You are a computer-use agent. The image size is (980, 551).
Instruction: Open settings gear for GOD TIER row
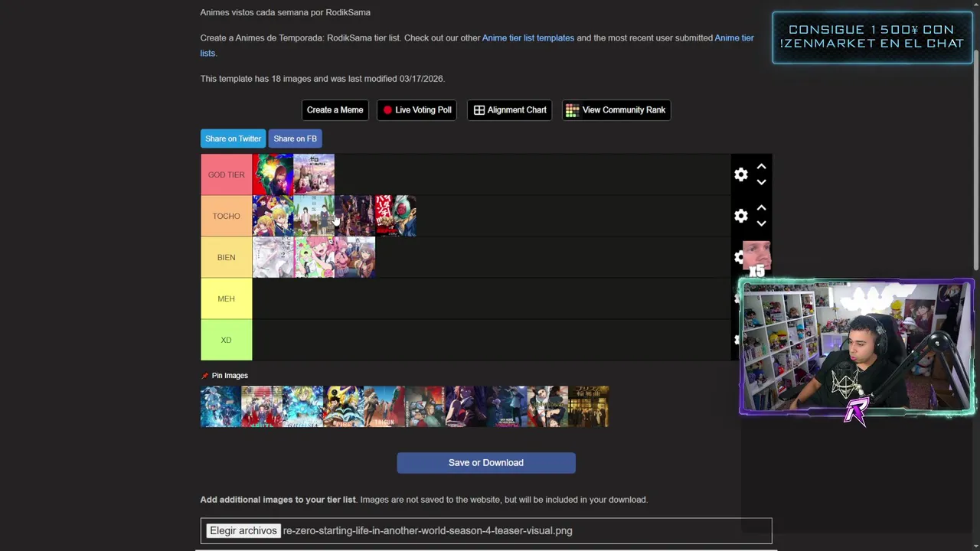click(740, 174)
